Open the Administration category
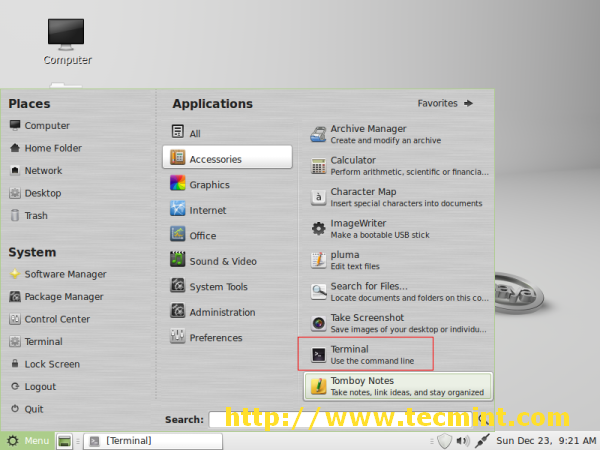 (x=227, y=311)
